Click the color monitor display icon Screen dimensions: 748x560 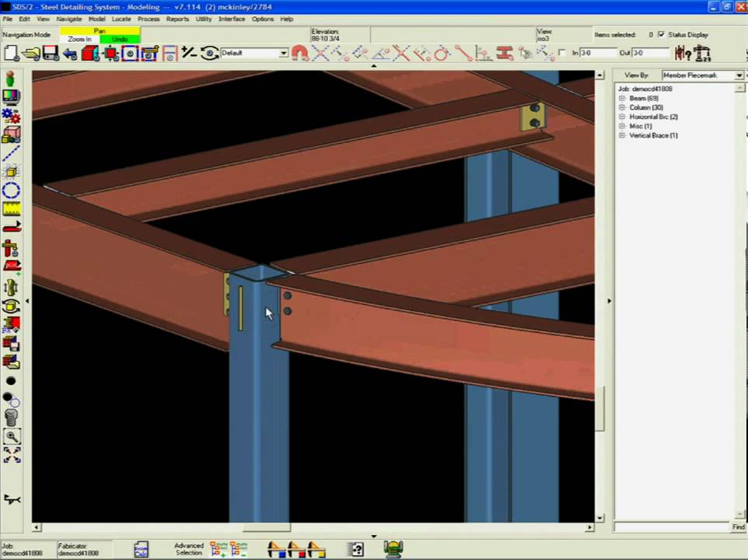click(x=11, y=96)
